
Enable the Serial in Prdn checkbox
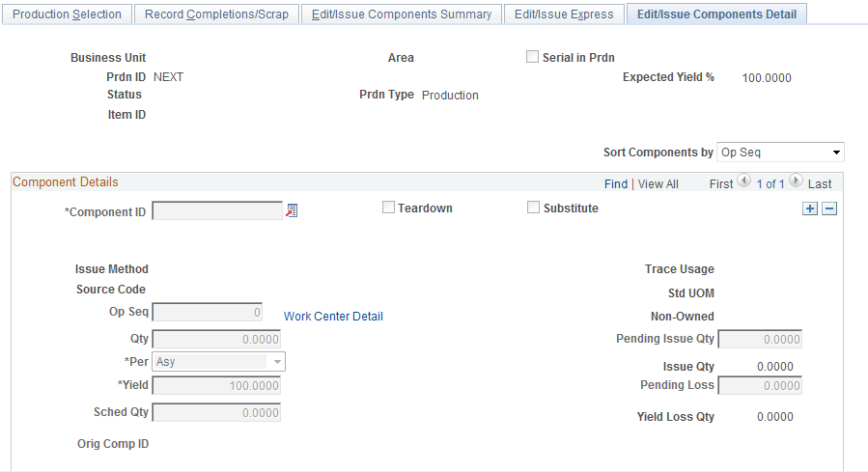(532, 56)
